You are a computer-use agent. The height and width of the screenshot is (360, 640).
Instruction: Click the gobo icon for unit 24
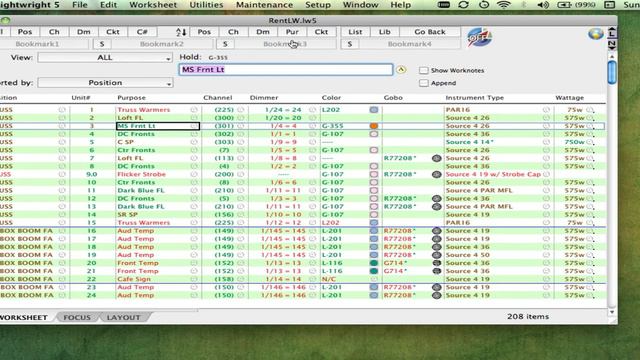(x=437, y=295)
